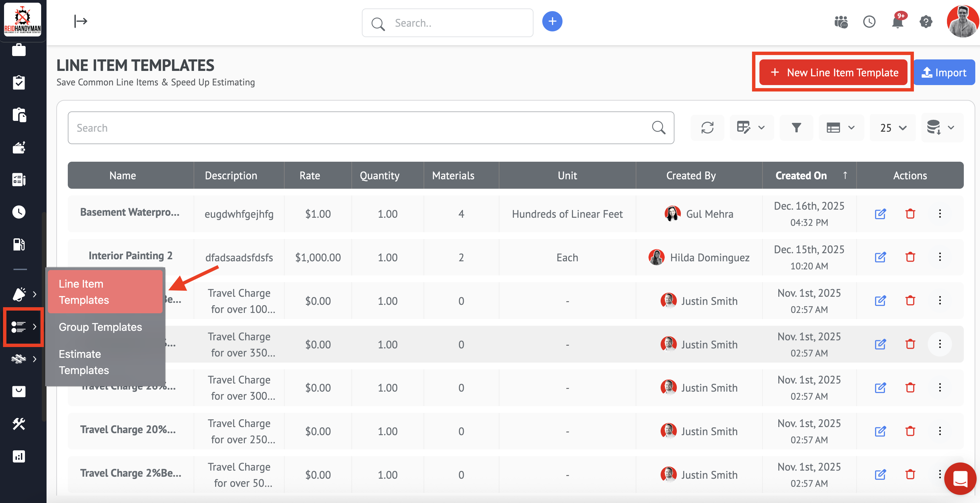Expand the database export dropdown
Screen dimensions: 980x503
(941, 128)
